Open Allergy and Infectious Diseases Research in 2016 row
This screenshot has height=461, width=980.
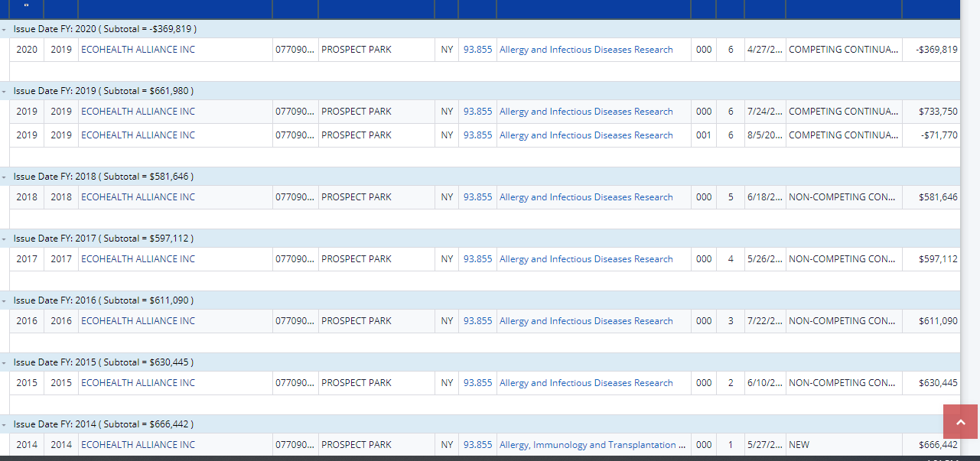tap(586, 321)
